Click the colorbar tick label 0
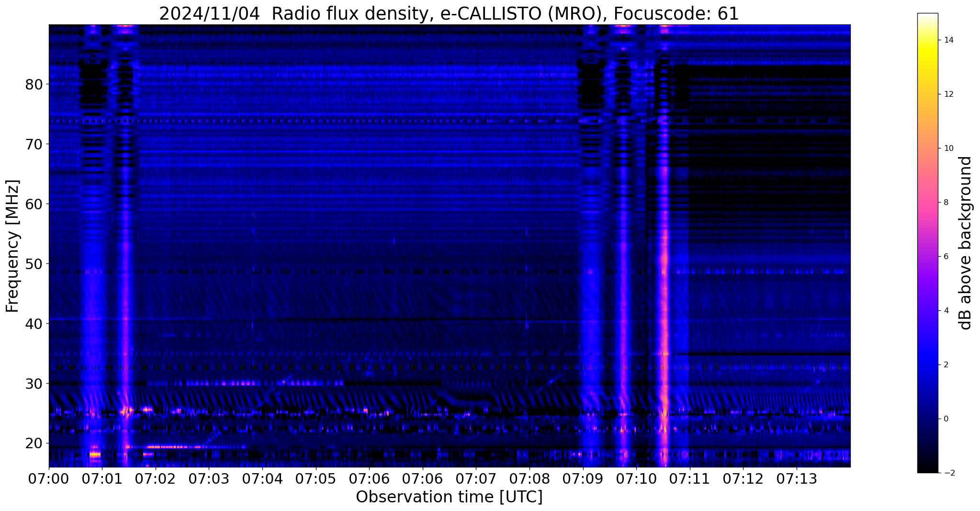 [946, 419]
